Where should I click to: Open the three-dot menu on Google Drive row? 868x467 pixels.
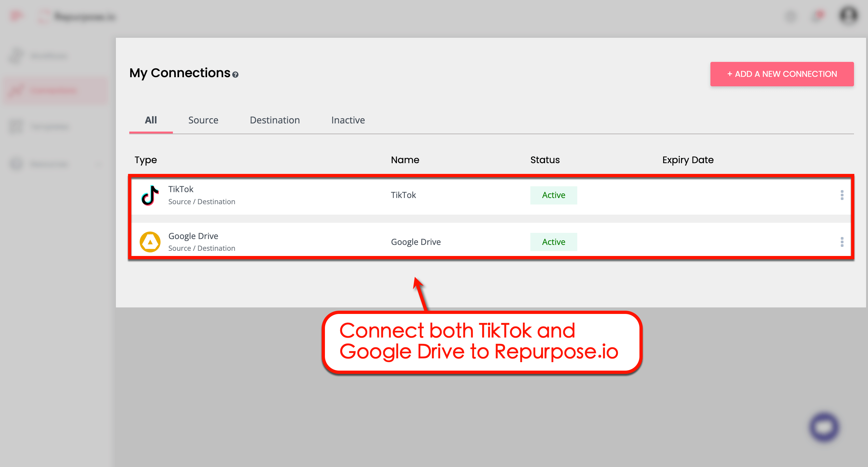(x=842, y=242)
